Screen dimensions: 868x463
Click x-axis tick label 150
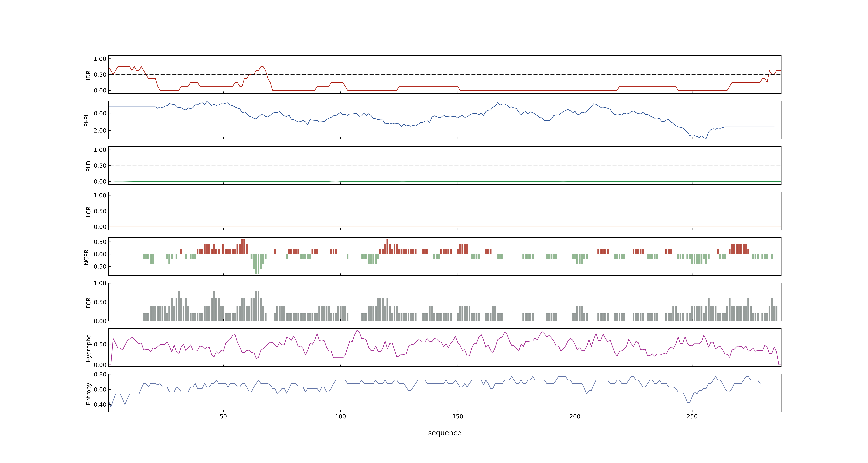click(458, 416)
